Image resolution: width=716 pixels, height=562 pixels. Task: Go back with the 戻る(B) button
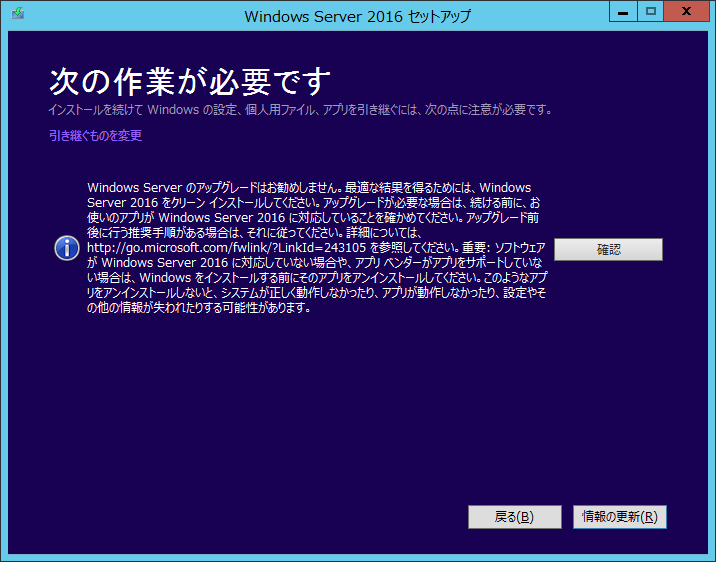515,517
